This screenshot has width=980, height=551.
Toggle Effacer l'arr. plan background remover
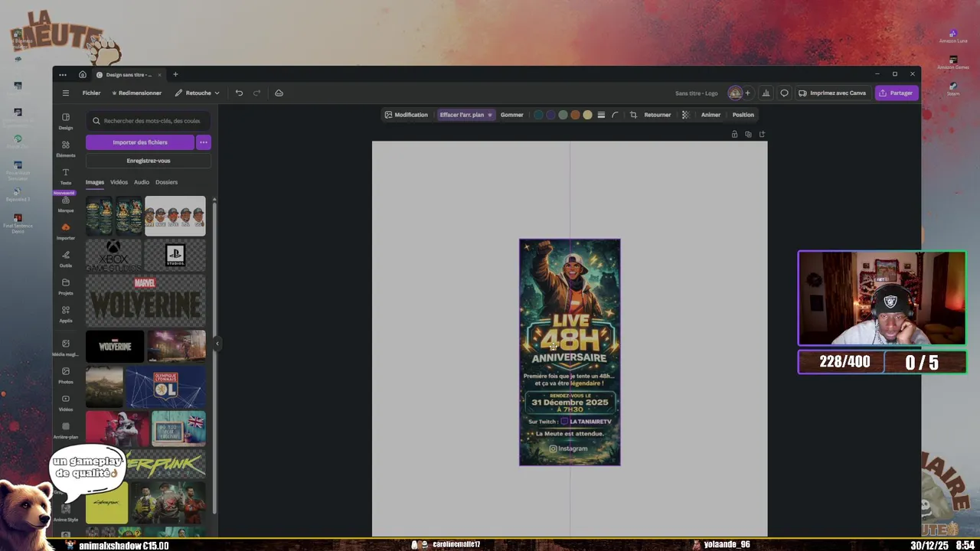[465, 115]
